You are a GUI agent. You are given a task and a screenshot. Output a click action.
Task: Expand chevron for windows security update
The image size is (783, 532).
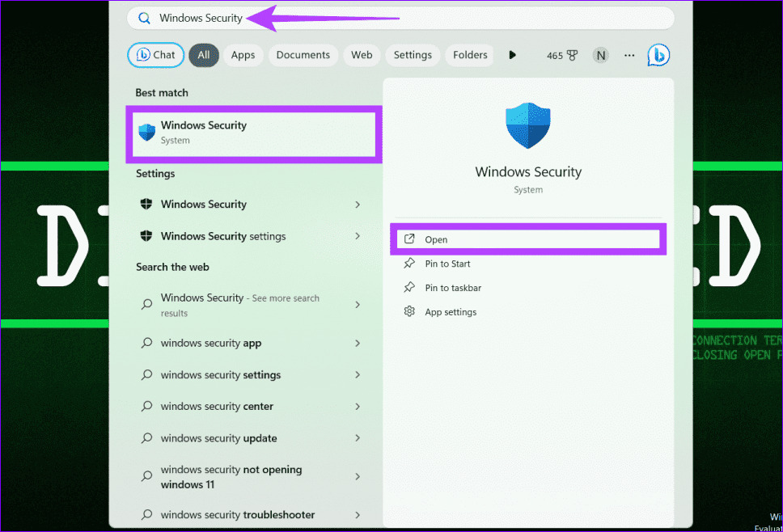358,438
